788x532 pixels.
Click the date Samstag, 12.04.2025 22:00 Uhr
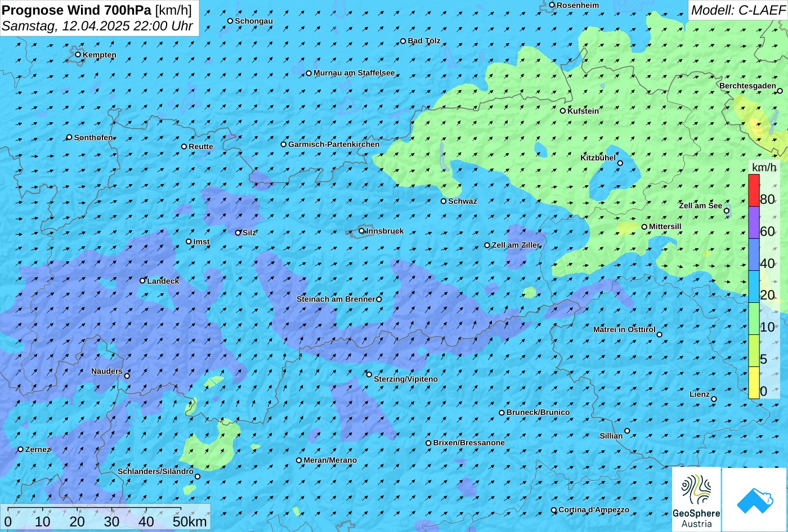[98, 26]
